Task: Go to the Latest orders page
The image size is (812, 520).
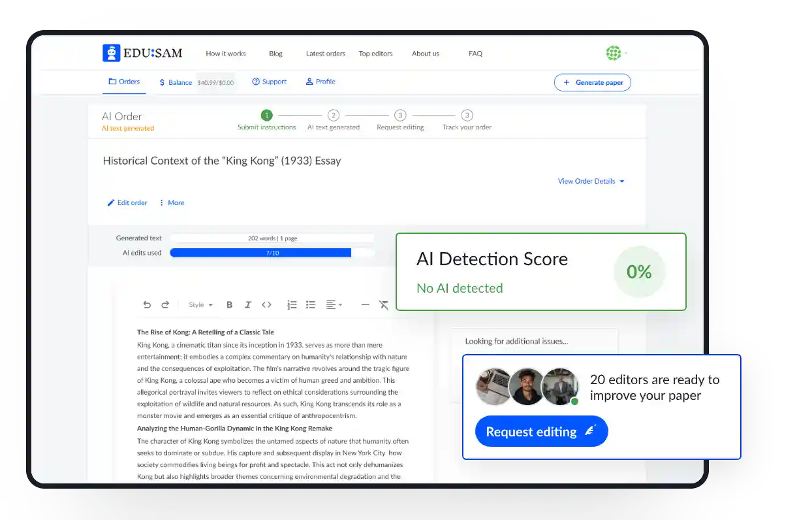Action: pos(325,54)
